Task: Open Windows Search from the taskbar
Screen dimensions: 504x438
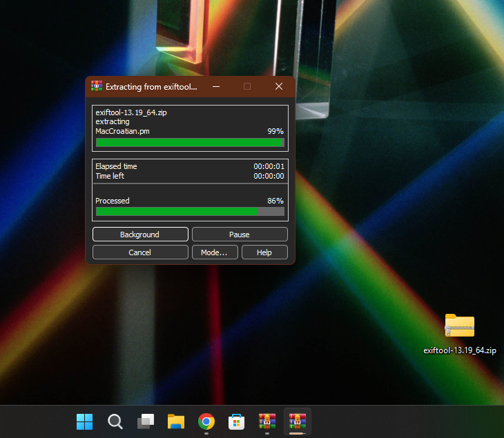Action: 115,421
